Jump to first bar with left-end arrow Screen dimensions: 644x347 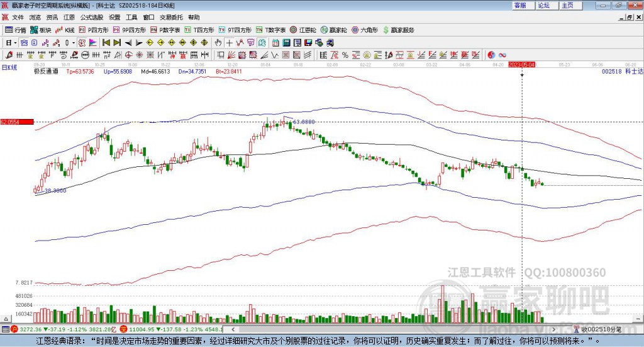click(106, 43)
